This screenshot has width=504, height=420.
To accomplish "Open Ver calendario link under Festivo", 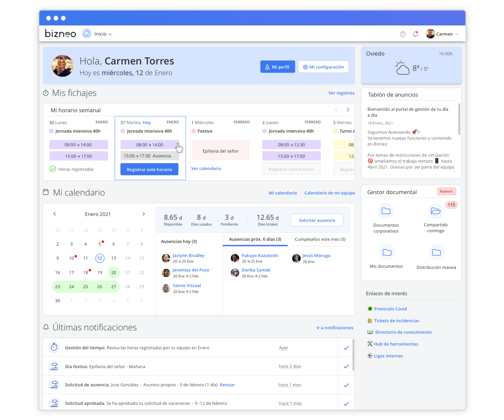I will (x=206, y=169).
